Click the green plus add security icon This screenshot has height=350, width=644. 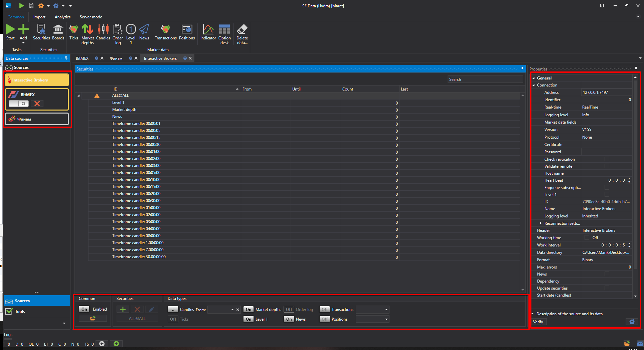point(123,309)
